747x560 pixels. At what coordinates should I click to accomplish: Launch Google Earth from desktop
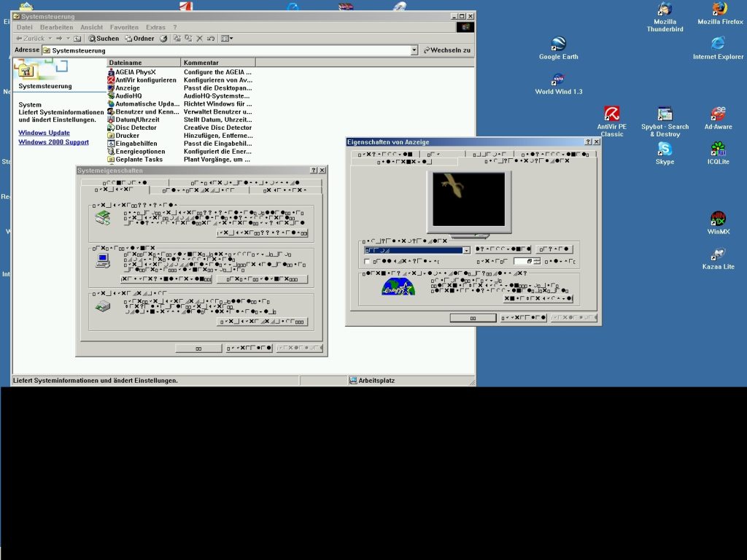(x=558, y=48)
